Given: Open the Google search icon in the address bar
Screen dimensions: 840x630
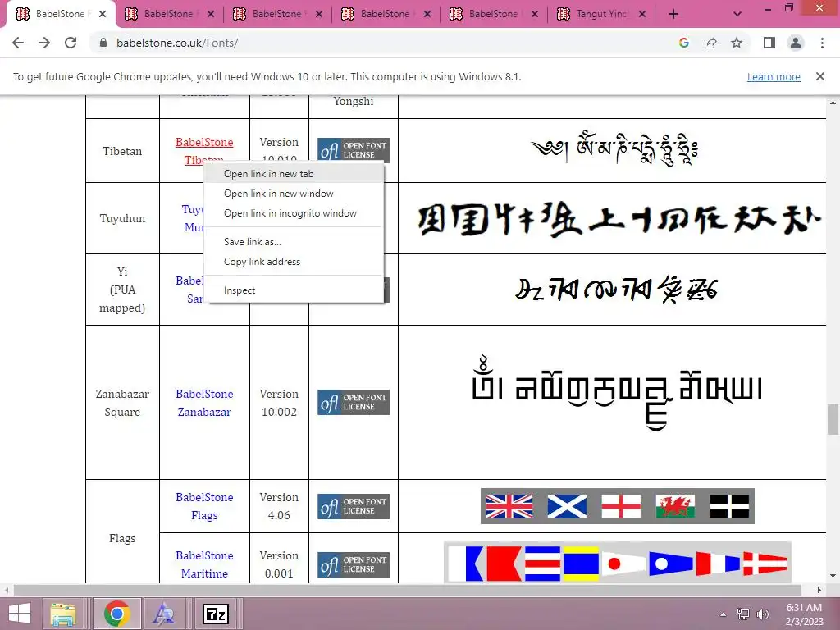Looking at the screenshot, I should [x=683, y=43].
